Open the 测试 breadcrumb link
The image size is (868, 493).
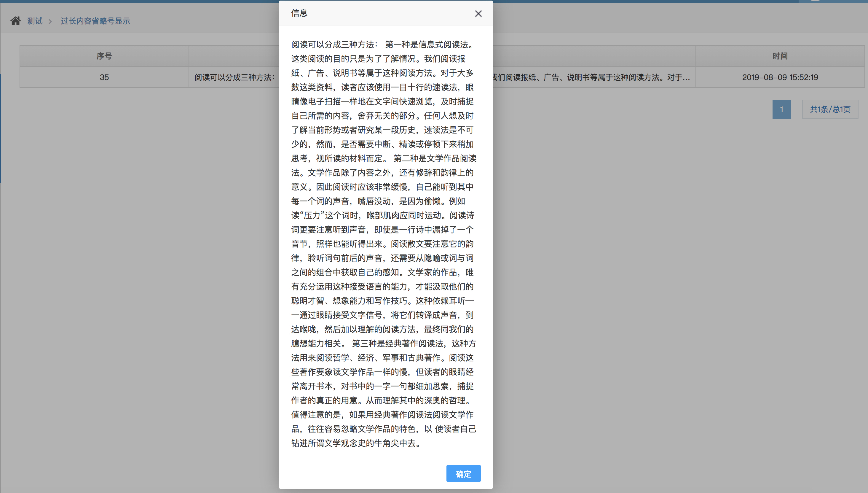[35, 21]
